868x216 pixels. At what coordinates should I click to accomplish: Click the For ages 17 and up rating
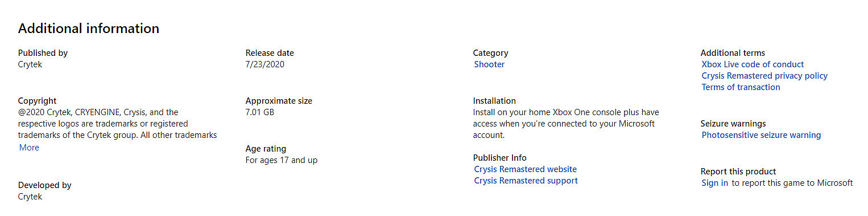coord(282,160)
